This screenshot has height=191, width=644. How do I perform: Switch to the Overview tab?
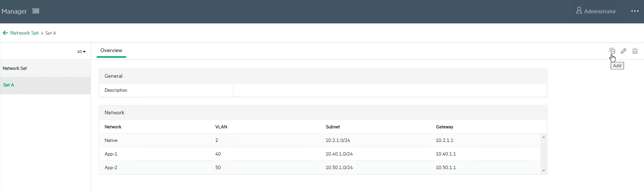click(111, 51)
